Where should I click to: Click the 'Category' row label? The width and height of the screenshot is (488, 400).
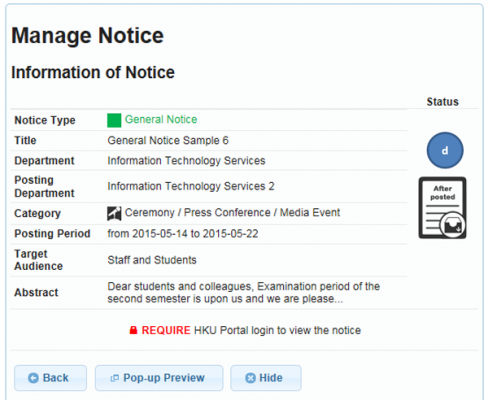[x=37, y=213]
